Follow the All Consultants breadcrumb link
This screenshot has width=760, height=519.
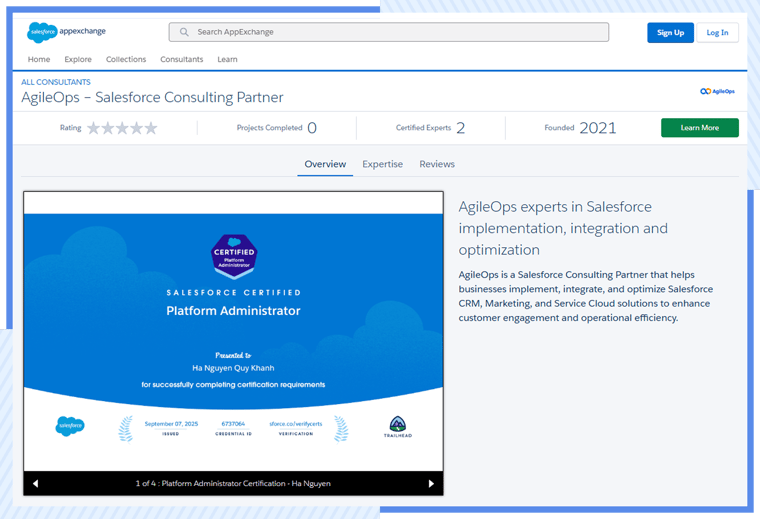[x=56, y=82]
